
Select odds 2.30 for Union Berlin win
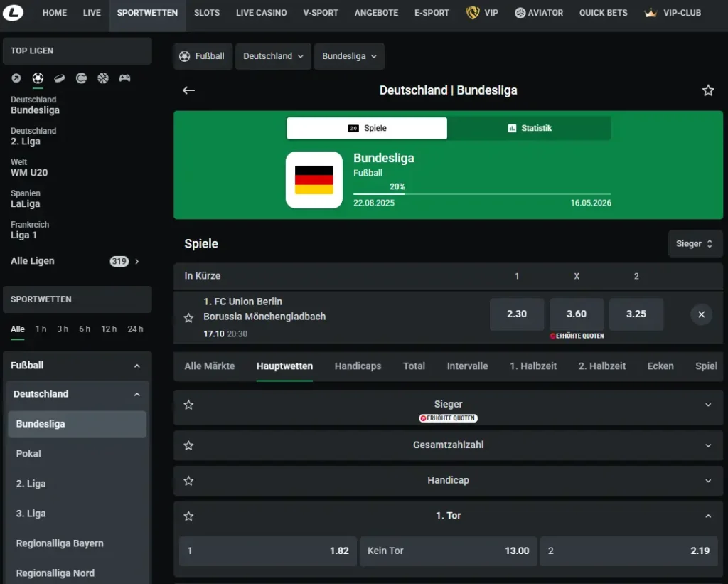[x=517, y=314]
